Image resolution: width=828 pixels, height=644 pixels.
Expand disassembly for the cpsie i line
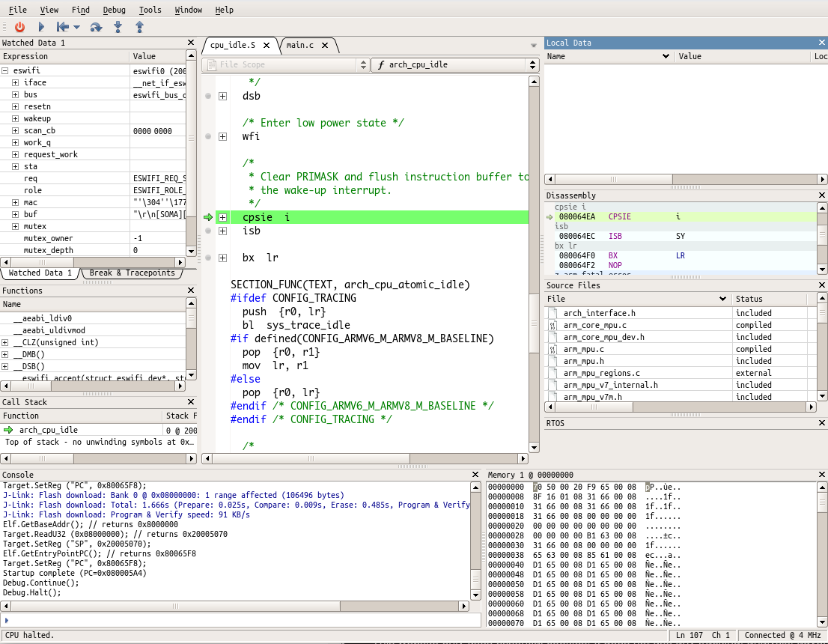(223, 218)
